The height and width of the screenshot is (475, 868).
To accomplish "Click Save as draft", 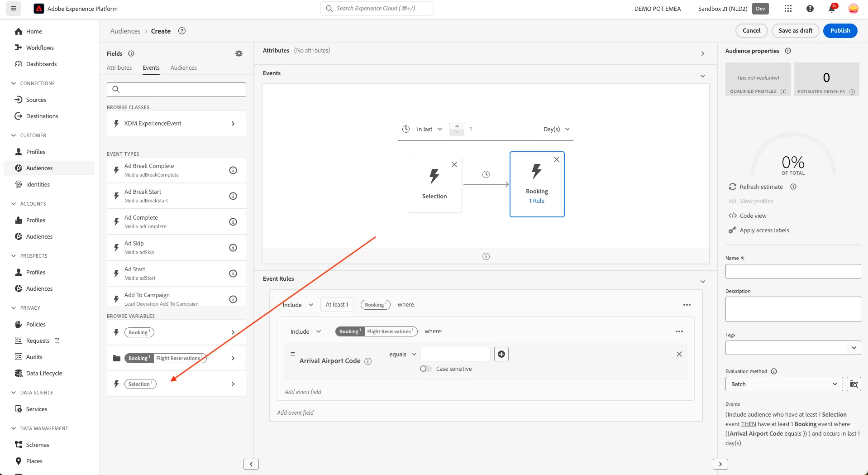I will [796, 31].
